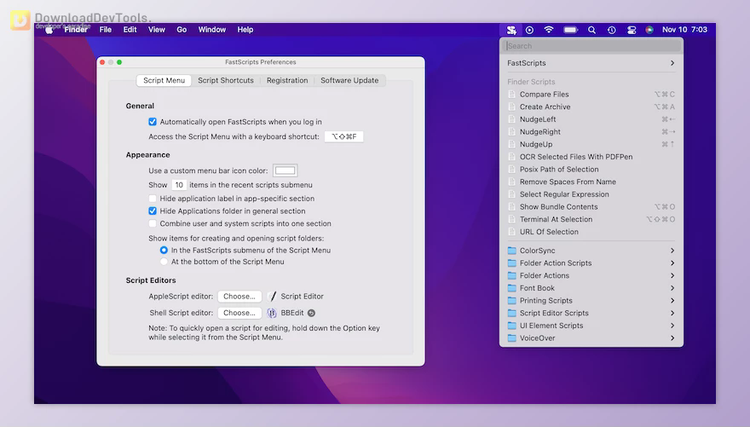Expand the Folder Actions submenu arrow

click(672, 275)
